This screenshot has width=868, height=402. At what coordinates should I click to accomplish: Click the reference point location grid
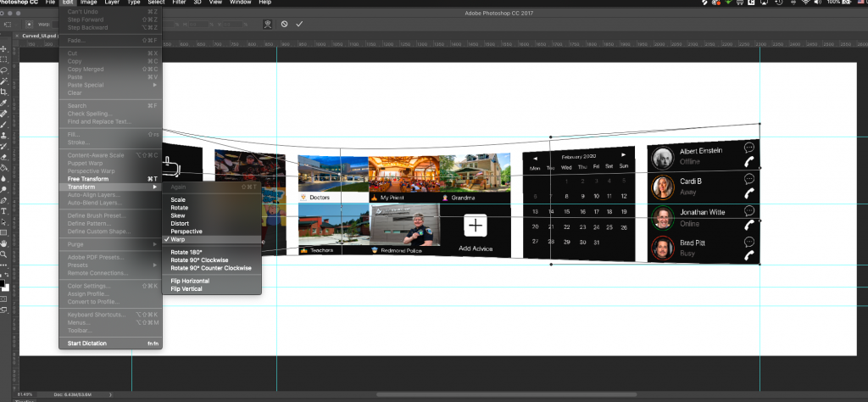pyautogui.click(x=29, y=25)
